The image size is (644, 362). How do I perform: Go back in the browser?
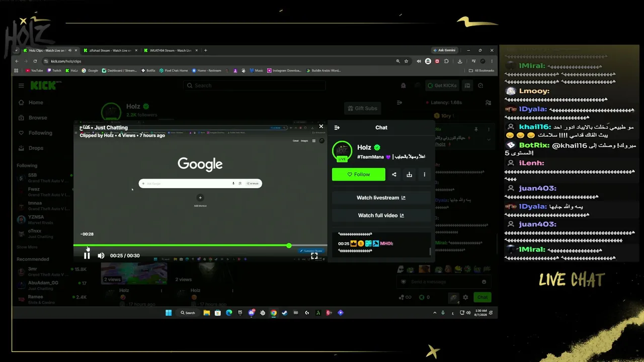coord(17,61)
